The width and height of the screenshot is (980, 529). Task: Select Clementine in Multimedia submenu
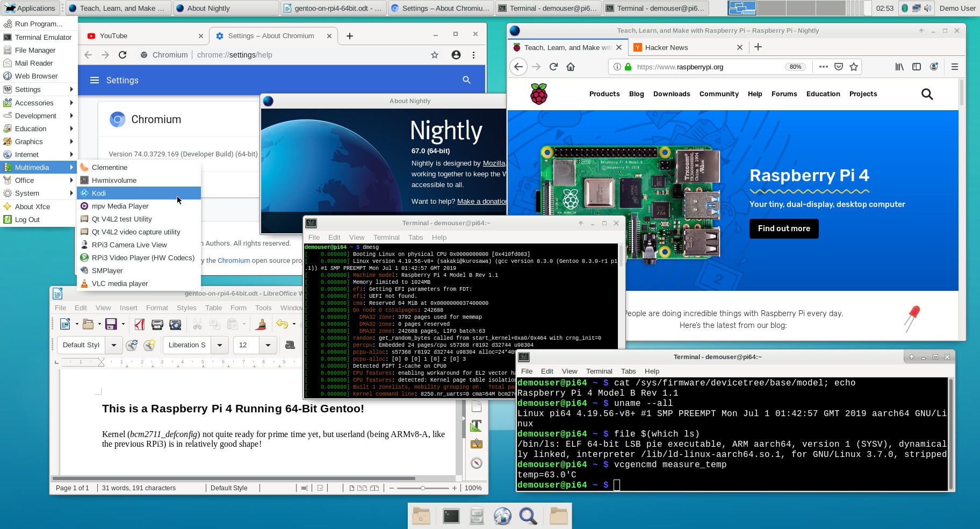point(139,167)
